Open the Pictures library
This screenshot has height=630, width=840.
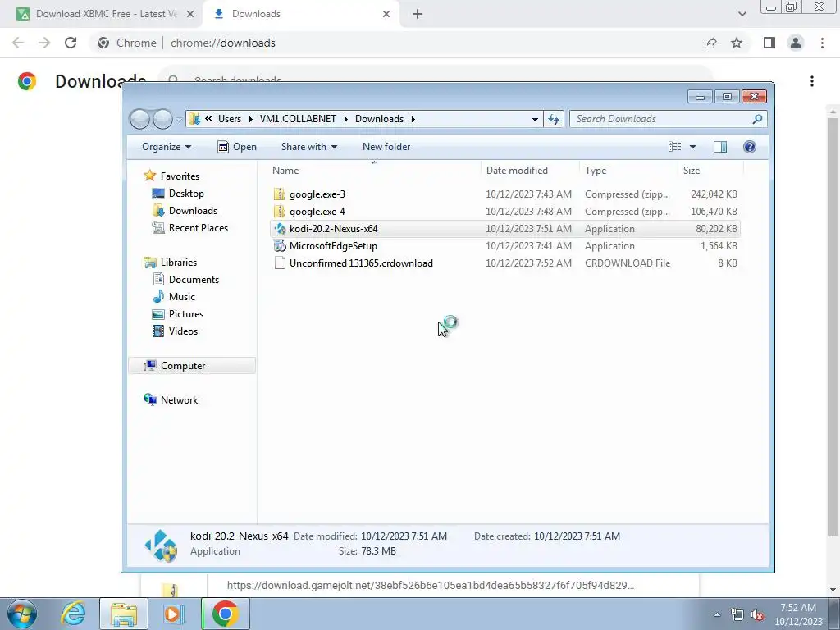(x=186, y=313)
